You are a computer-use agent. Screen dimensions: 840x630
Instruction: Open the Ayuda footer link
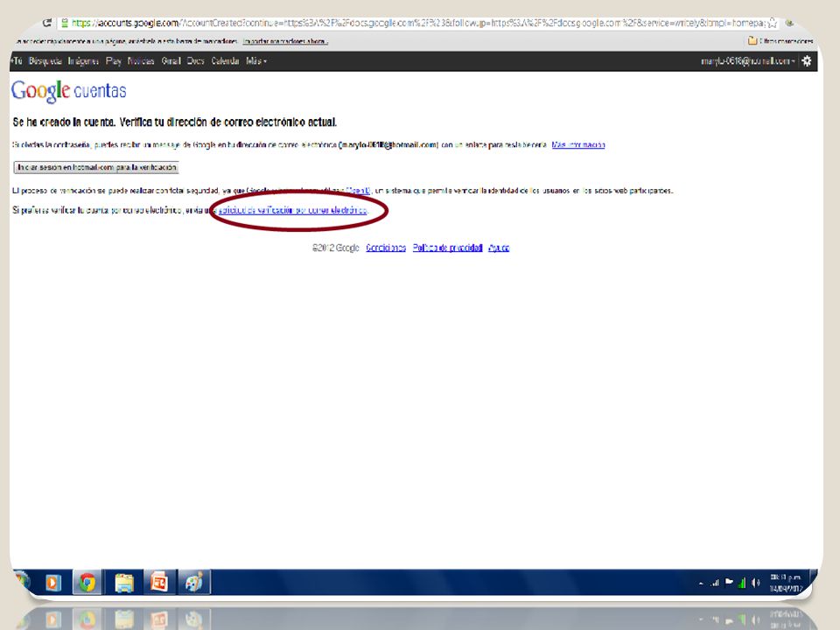point(499,248)
